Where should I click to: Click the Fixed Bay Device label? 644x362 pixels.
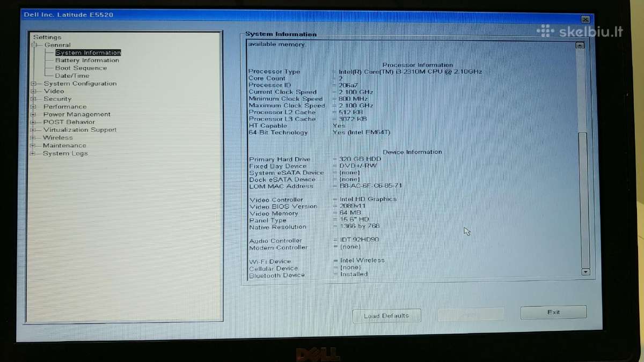coord(278,166)
